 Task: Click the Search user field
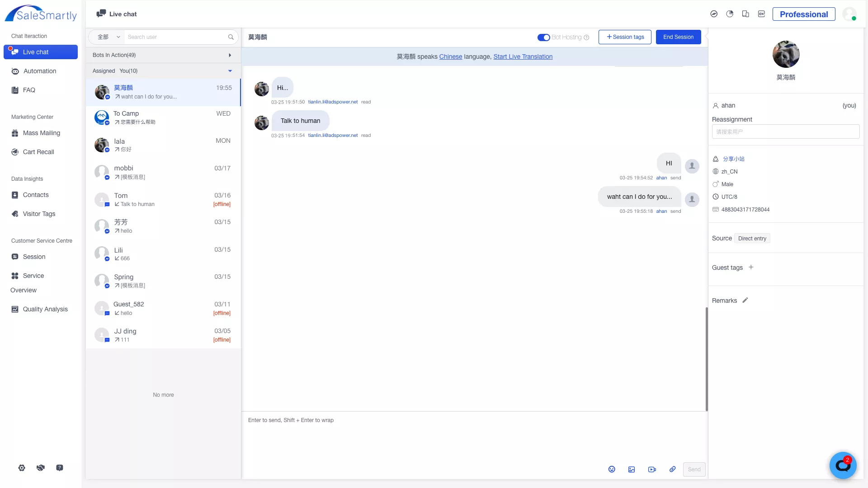pos(176,37)
